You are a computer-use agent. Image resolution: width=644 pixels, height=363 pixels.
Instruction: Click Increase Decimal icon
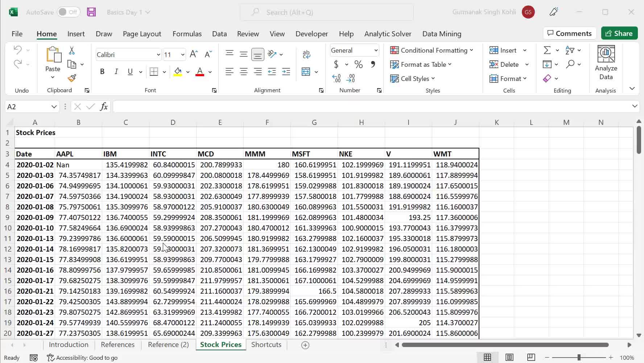pyautogui.click(x=336, y=78)
